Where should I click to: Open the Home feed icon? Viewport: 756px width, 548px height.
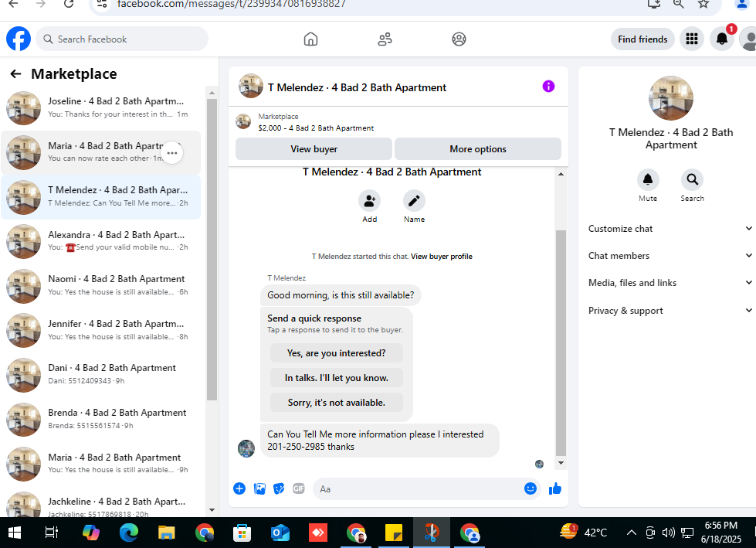tap(310, 39)
